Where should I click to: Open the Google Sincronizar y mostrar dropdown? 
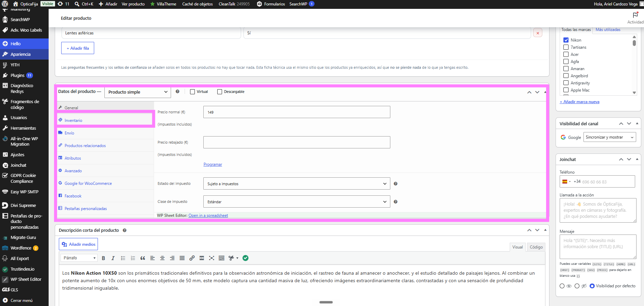point(610,137)
